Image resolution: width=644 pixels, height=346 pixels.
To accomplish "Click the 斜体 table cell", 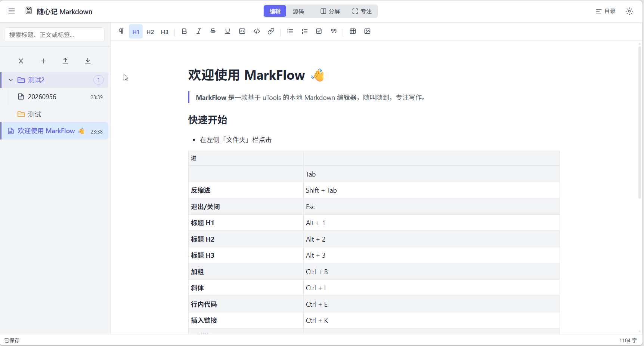I will 246,288.
